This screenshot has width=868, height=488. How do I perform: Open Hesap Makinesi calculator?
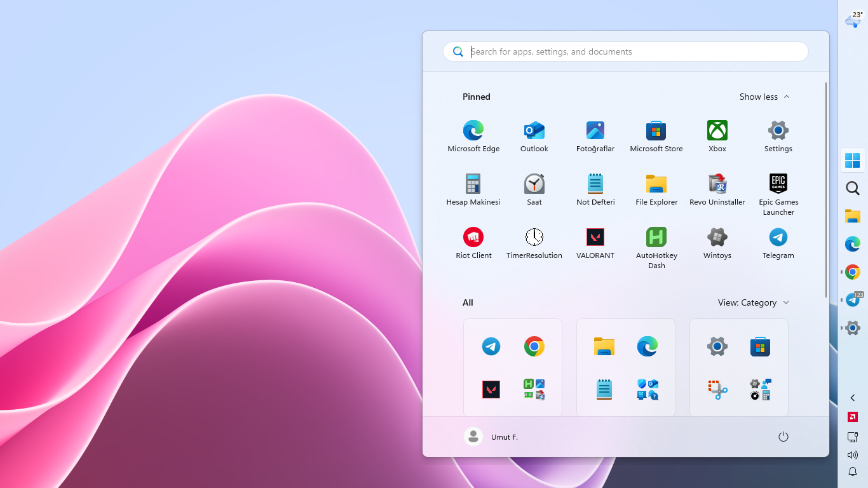(473, 189)
